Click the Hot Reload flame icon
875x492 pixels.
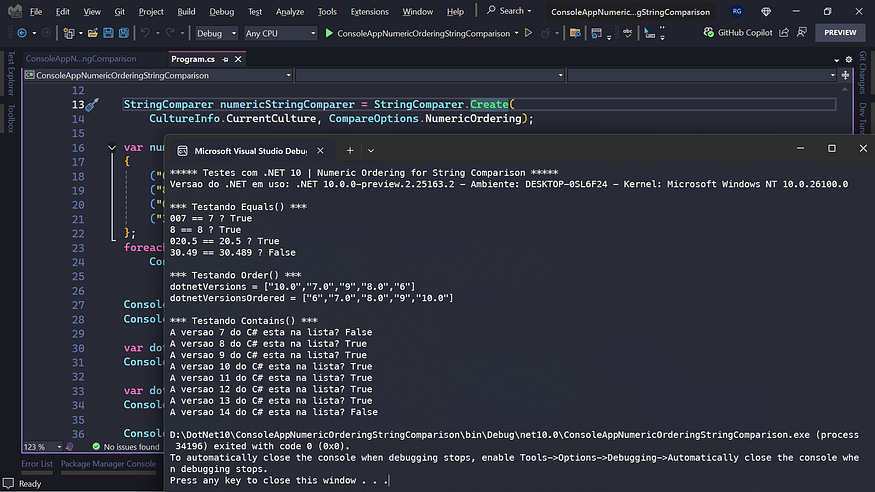coord(546,33)
